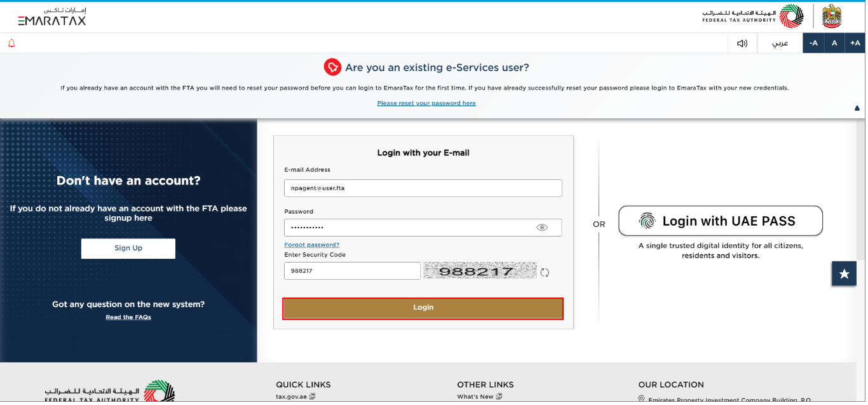Decrease font size with -A
This screenshot has height=405, width=868.
coord(813,43)
